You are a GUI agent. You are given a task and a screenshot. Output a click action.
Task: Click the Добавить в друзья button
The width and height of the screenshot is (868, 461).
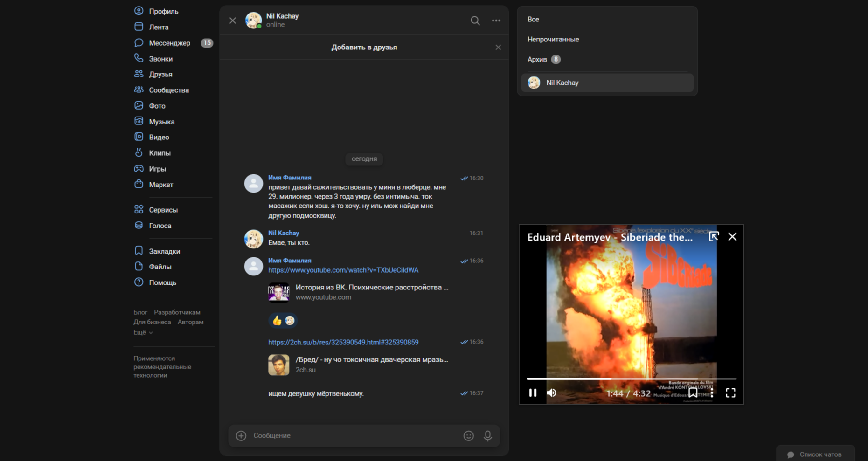[x=364, y=48]
